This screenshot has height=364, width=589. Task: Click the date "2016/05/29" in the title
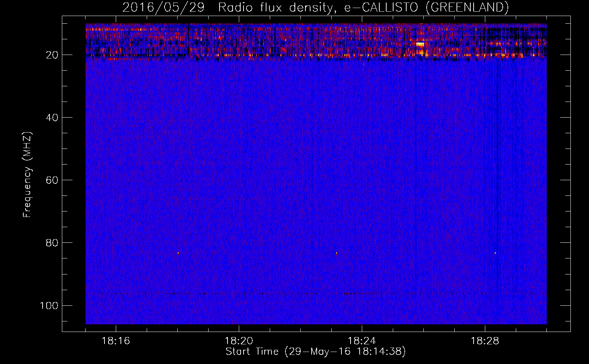163,7
